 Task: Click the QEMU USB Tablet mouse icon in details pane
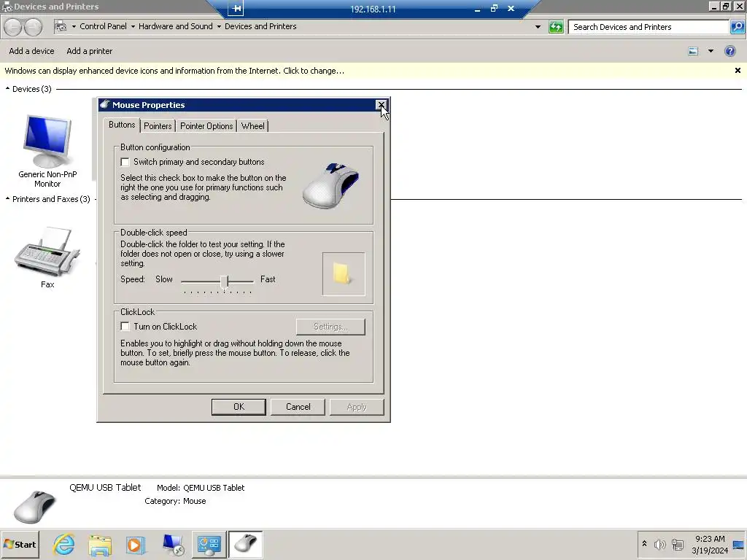[35, 507]
